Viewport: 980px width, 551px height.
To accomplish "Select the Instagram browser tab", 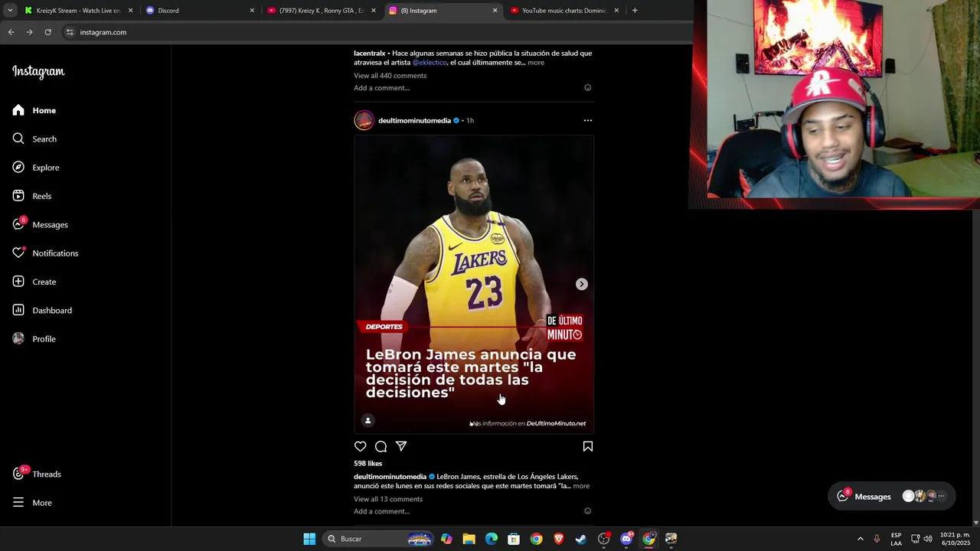I will click(443, 11).
